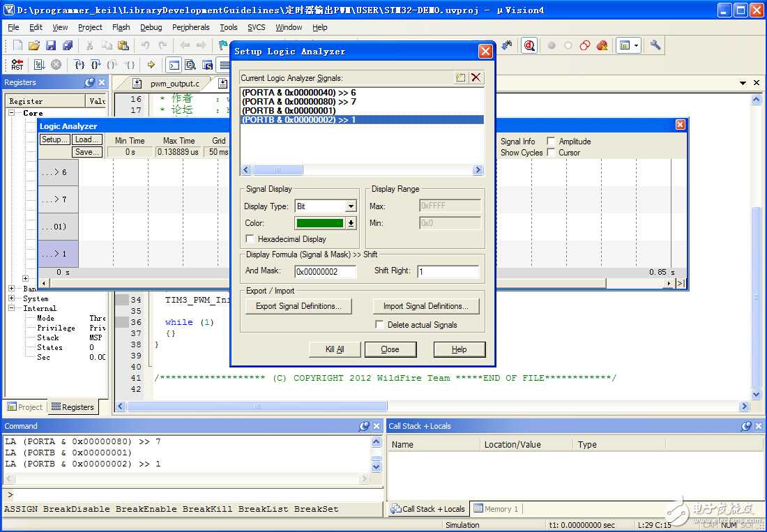Image resolution: width=767 pixels, height=532 pixels.
Task: Click the Paste clipboard icon
Action: click(x=123, y=45)
